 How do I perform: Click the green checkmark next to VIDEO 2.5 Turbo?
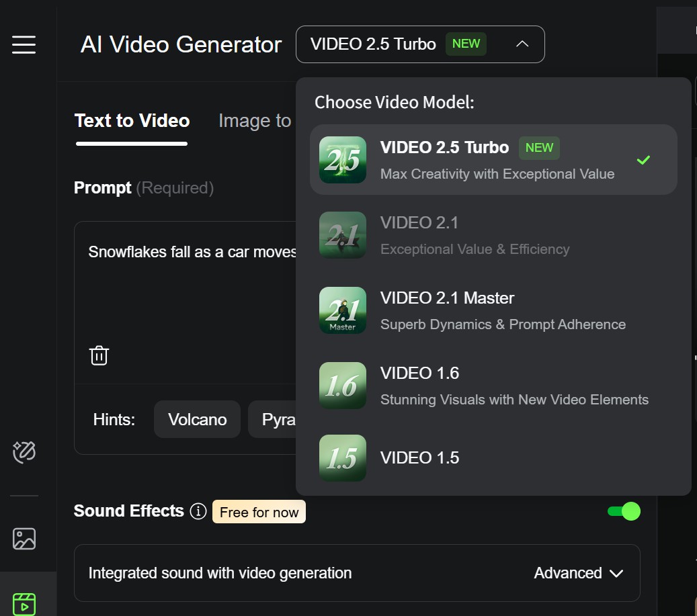(x=643, y=159)
